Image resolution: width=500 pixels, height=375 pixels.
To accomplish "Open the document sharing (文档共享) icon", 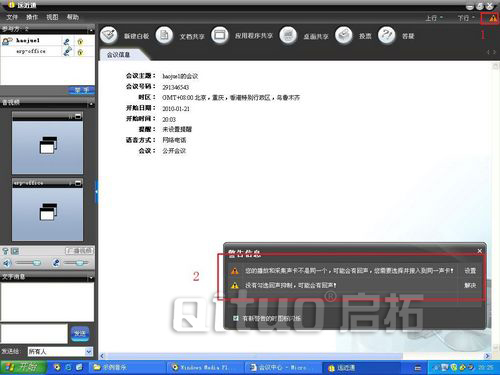I will tap(164, 35).
